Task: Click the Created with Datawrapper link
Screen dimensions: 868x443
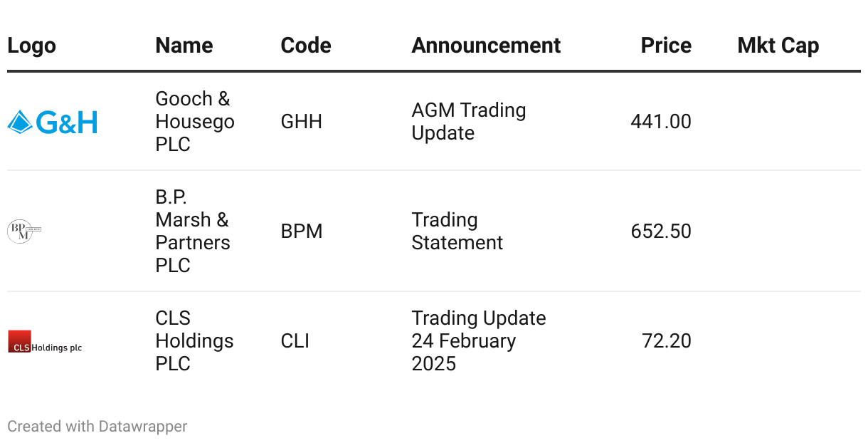Action: (97, 427)
